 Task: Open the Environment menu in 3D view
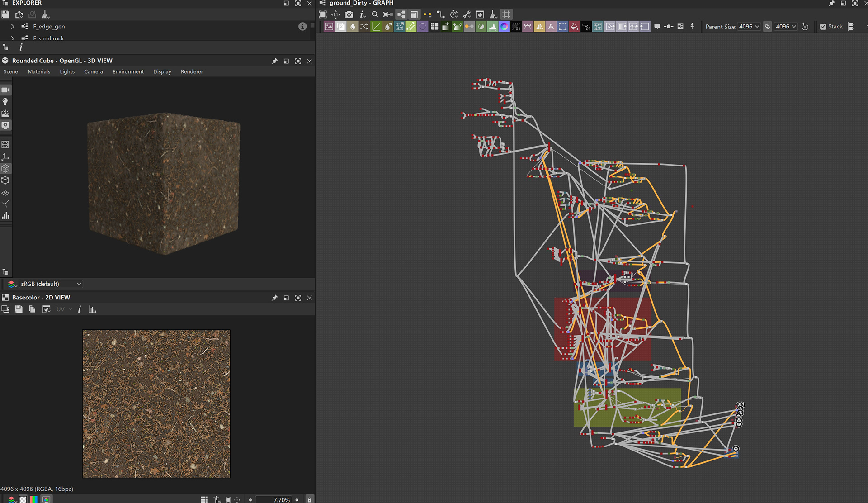[x=128, y=71]
